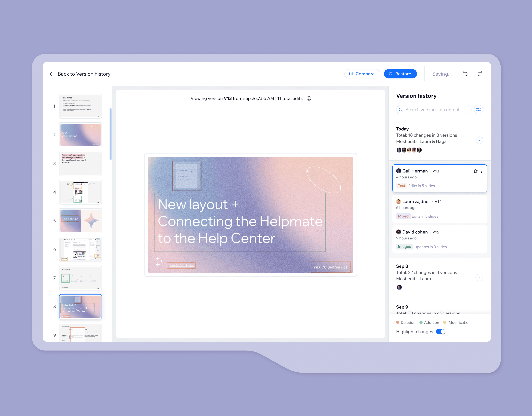532x416 pixels.
Task: Click the redo arrow icon
Action: pos(480,74)
